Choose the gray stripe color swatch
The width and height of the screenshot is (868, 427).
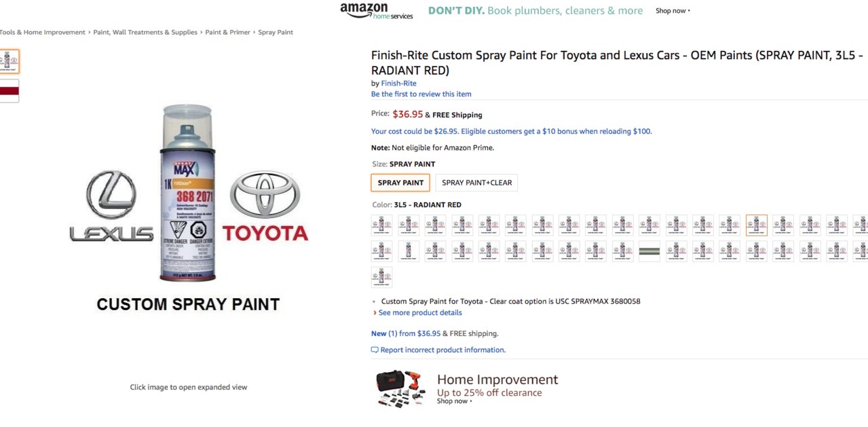coord(649,251)
